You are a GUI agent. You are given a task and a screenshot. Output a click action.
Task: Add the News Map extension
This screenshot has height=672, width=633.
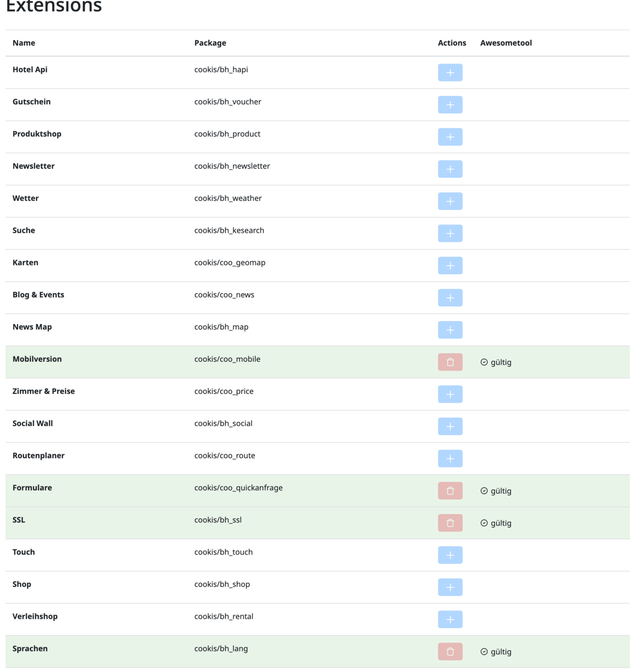click(450, 330)
